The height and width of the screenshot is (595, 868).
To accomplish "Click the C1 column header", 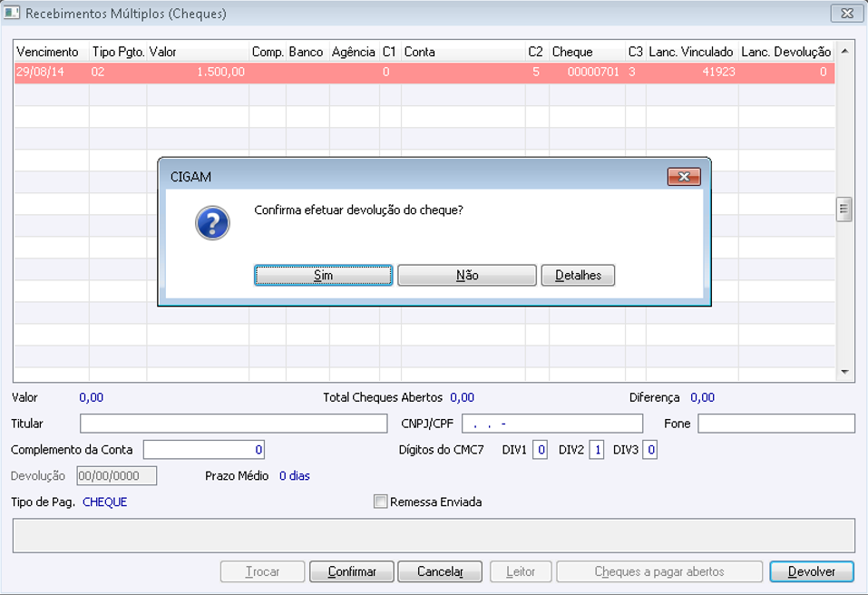I will point(390,52).
